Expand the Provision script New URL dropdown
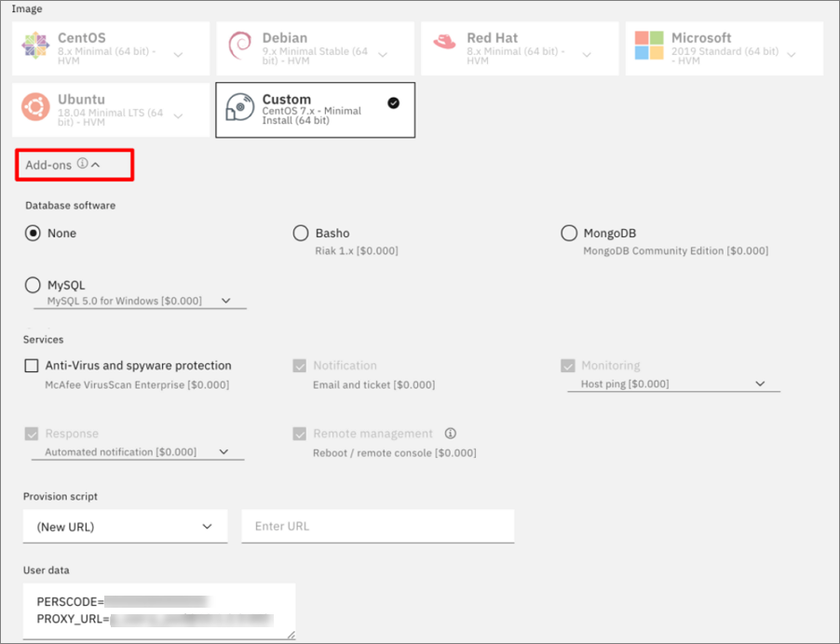840x644 pixels. point(125,527)
